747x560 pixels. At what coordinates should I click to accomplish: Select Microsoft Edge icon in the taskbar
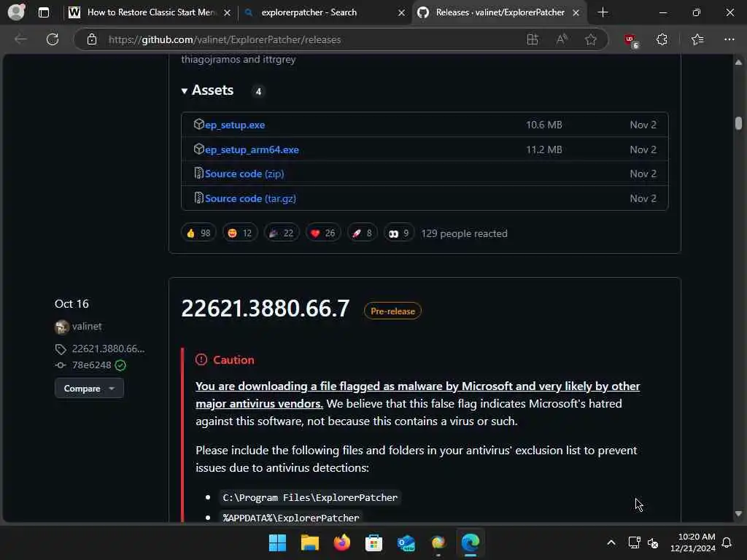(x=471, y=542)
